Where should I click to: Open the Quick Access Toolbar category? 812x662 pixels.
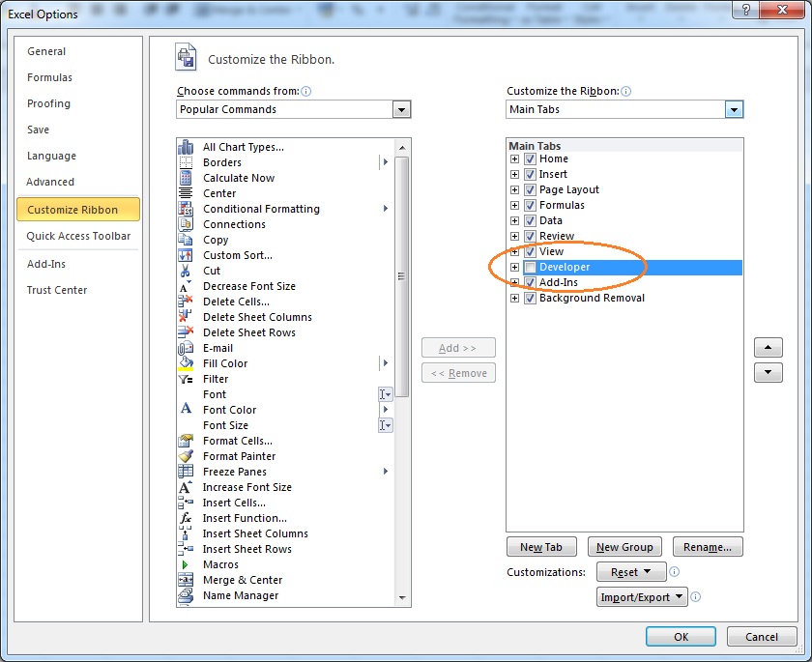(x=78, y=236)
